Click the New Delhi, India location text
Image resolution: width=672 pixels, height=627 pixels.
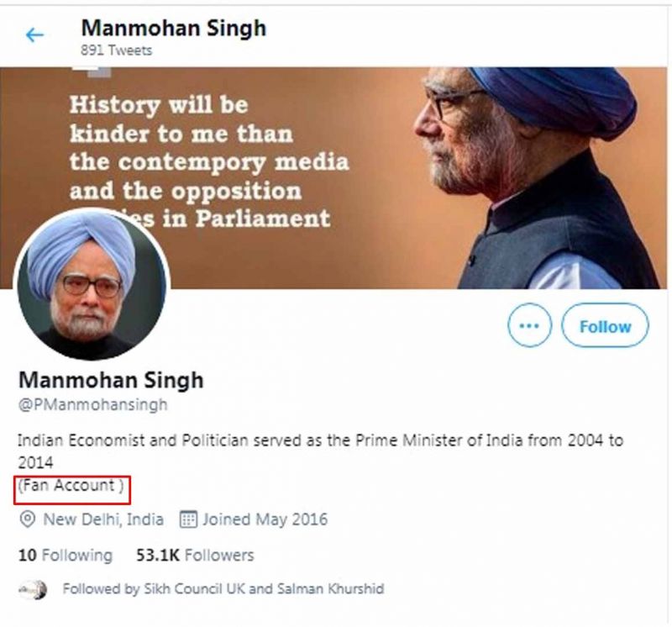pos(103,519)
